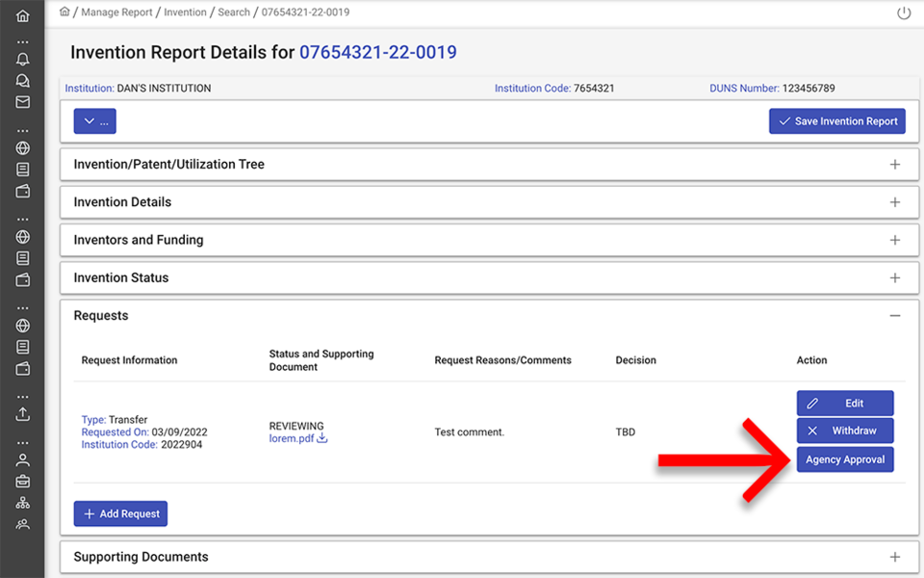This screenshot has width=924, height=578.
Task: Click the power icon at top right
Action: point(903,13)
